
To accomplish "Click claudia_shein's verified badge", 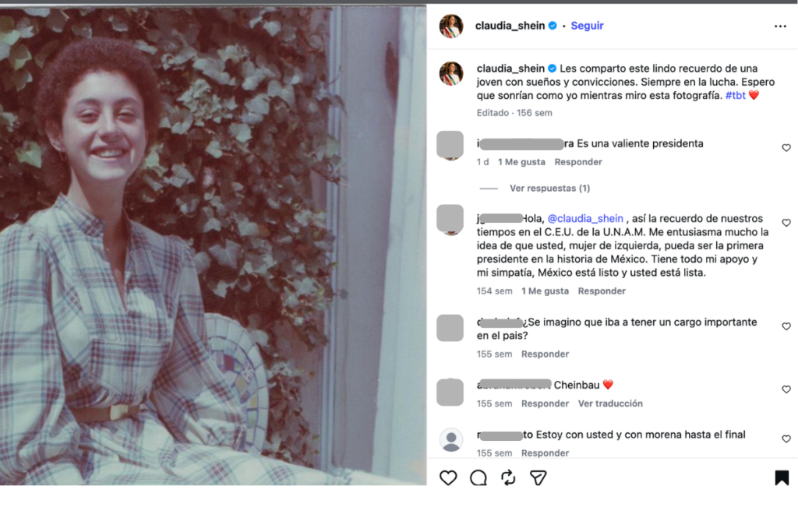I will click(552, 25).
